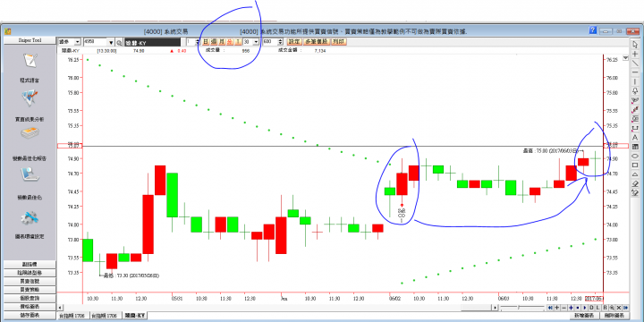
Task: Select the eraser tool
Action: pyautogui.click(x=635, y=183)
